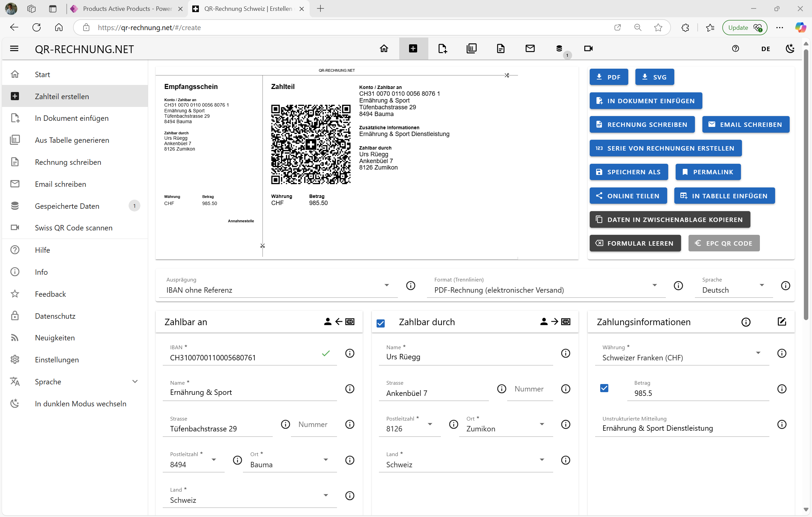The width and height of the screenshot is (812, 517).
Task: Open the Ausprägung dropdown
Action: click(x=278, y=286)
